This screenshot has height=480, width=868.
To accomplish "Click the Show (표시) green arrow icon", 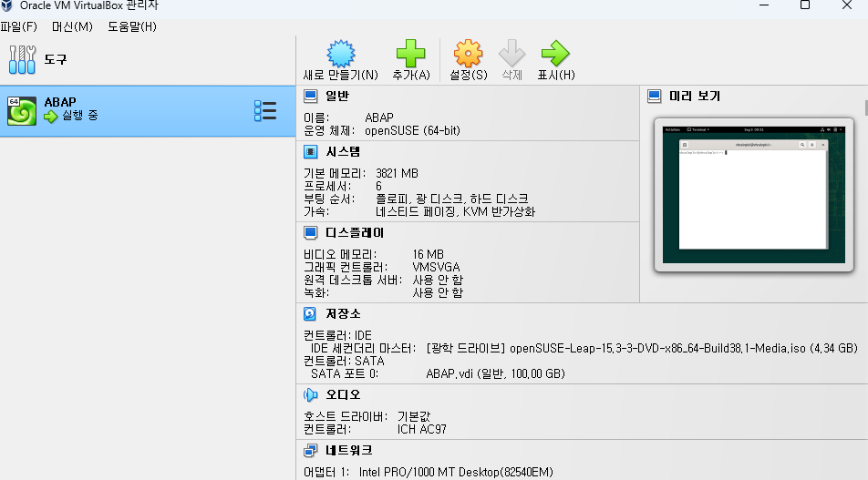I will (556, 54).
